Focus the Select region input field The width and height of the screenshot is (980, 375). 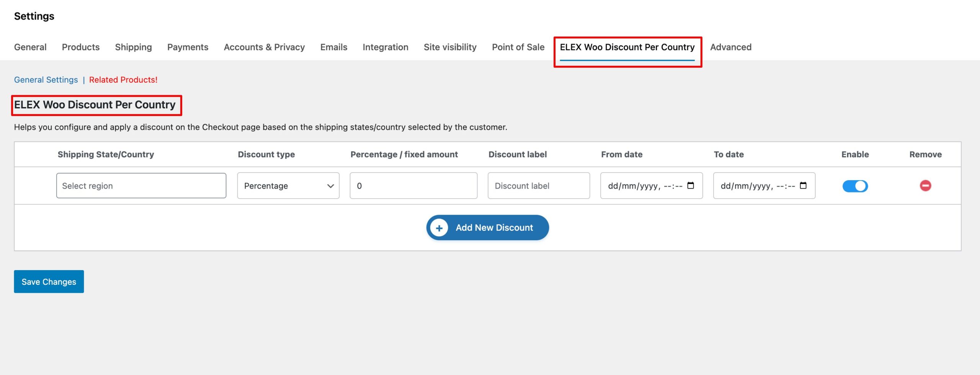click(141, 186)
